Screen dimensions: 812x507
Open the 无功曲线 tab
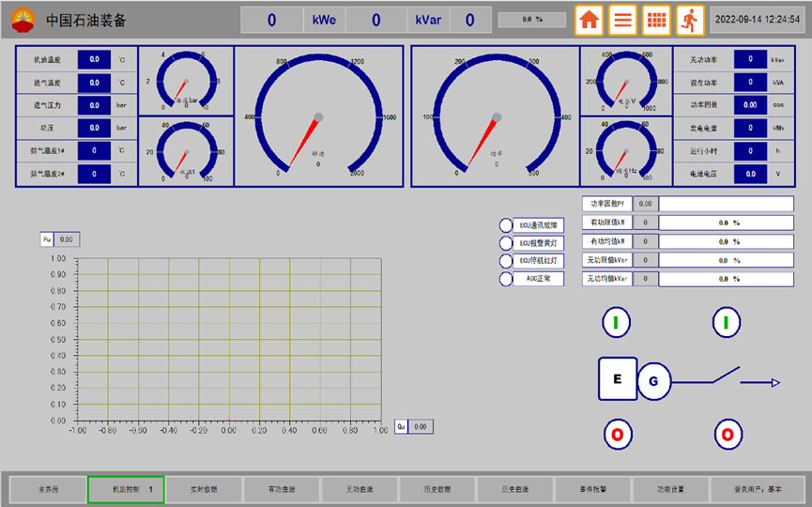click(x=360, y=489)
